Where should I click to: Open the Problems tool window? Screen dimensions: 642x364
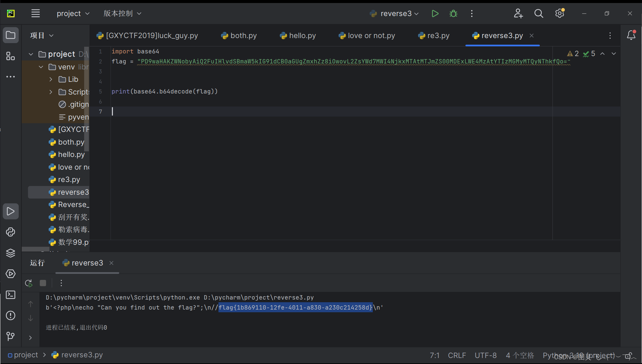(x=11, y=316)
